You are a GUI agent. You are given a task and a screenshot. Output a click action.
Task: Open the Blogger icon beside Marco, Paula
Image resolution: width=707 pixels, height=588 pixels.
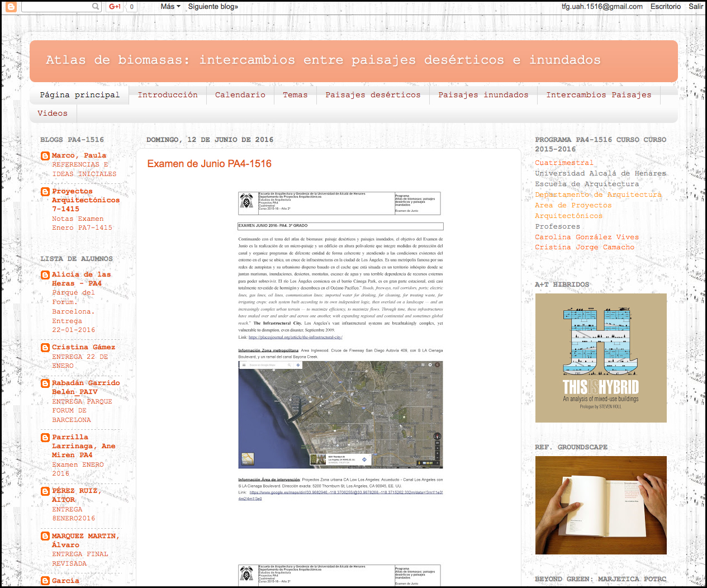coord(45,155)
